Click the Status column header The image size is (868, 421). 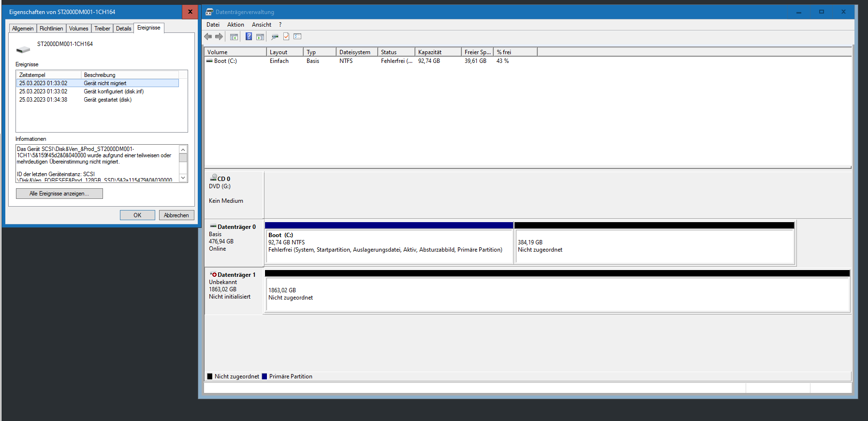pyautogui.click(x=396, y=52)
